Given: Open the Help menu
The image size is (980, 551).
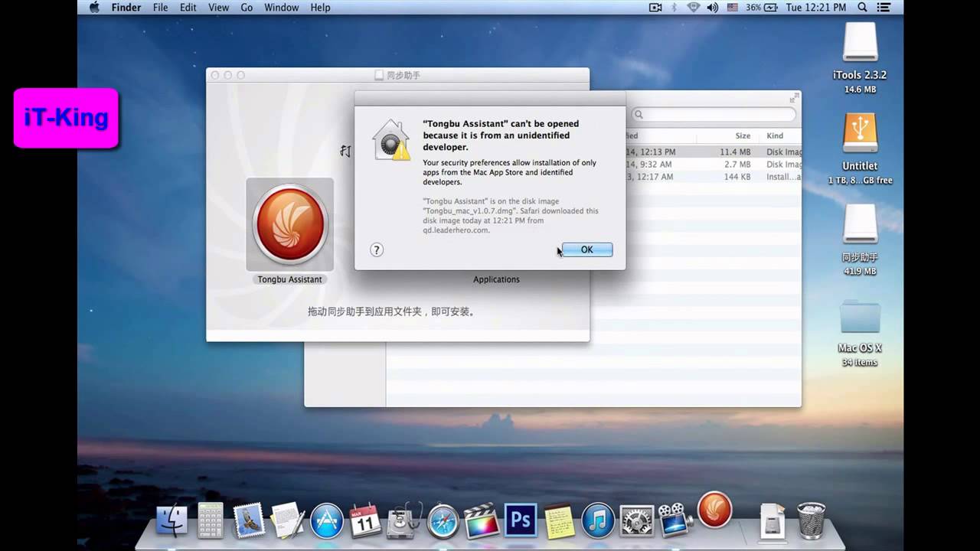Looking at the screenshot, I should click(x=320, y=8).
